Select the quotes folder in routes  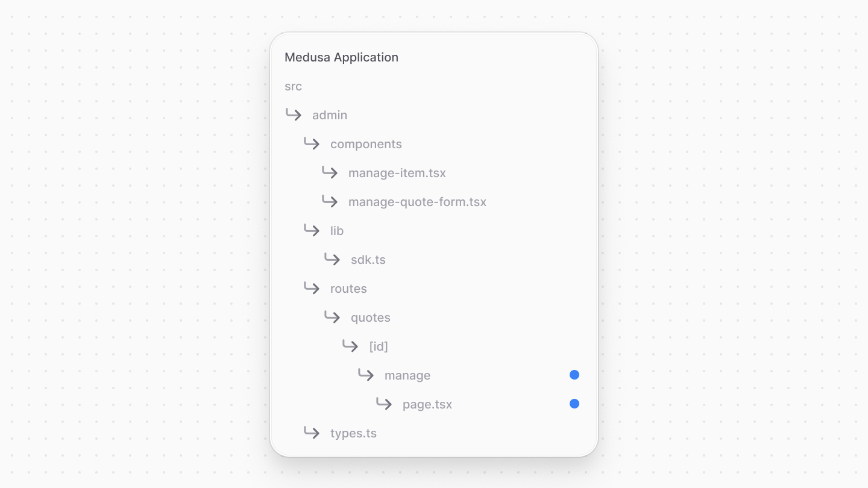coord(370,318)
